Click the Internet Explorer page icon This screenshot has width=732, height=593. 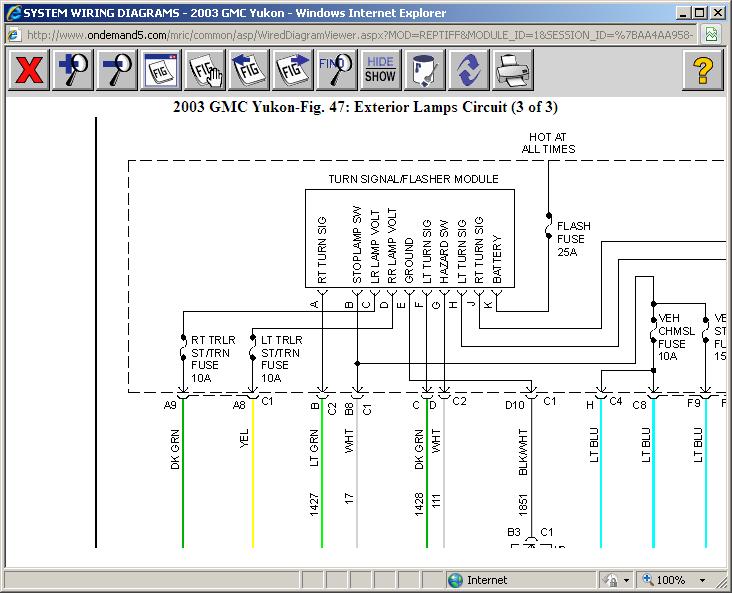(14, 35)
